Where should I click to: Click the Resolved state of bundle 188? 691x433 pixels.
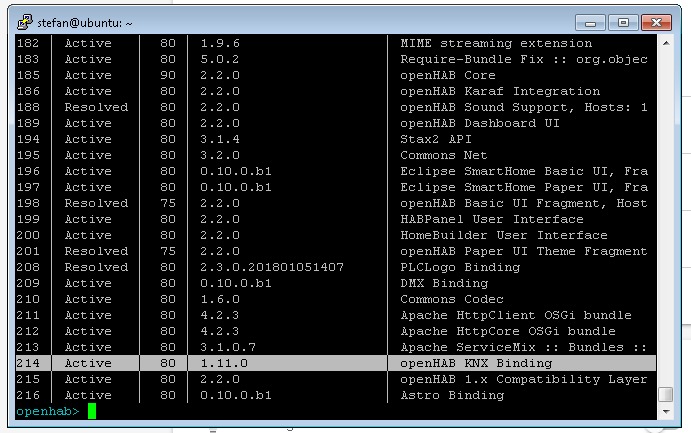[96, 107]
